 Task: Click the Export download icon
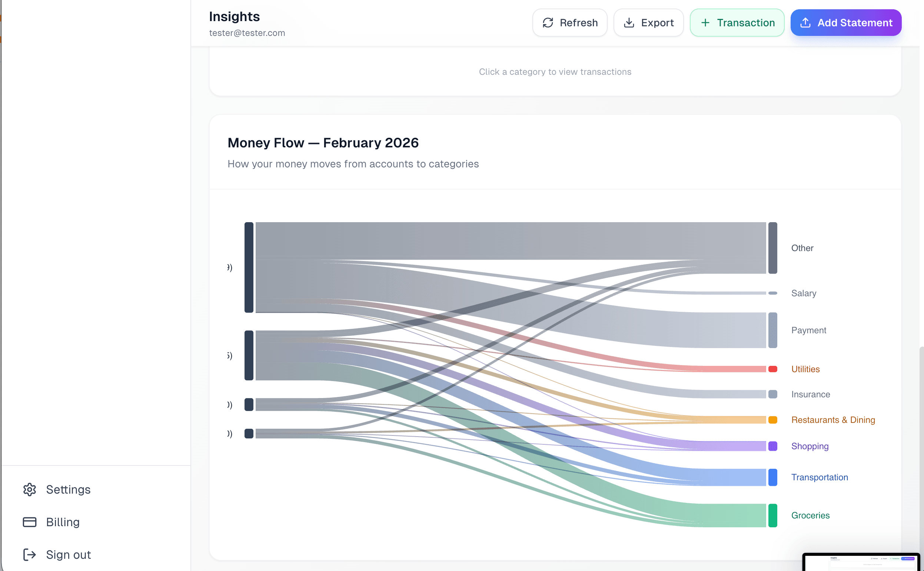coord(629,23)
